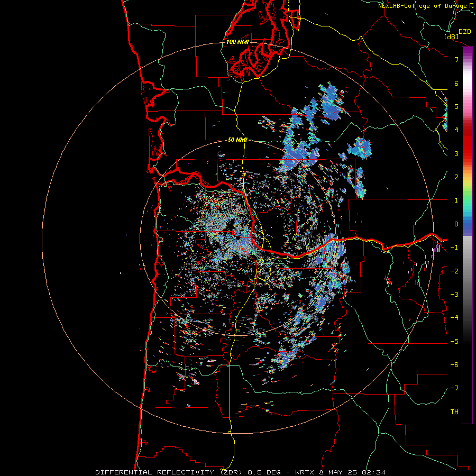This screenshot has height=476, width=476.
Task: Select the scale value 0 label
Action: (456, 224)
